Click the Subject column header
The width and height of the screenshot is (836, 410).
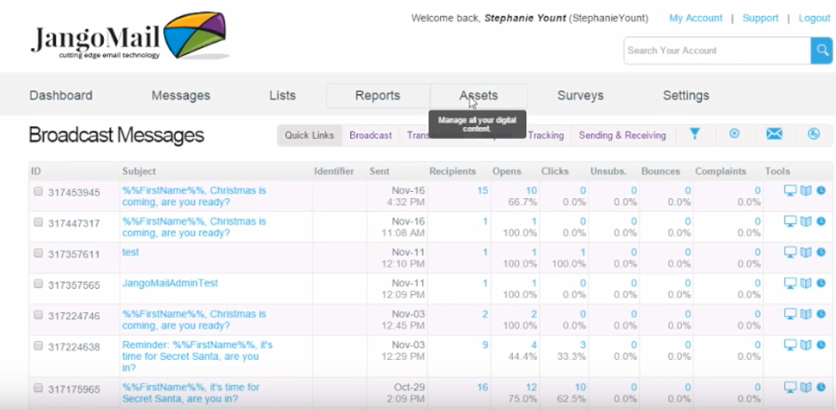139,171
